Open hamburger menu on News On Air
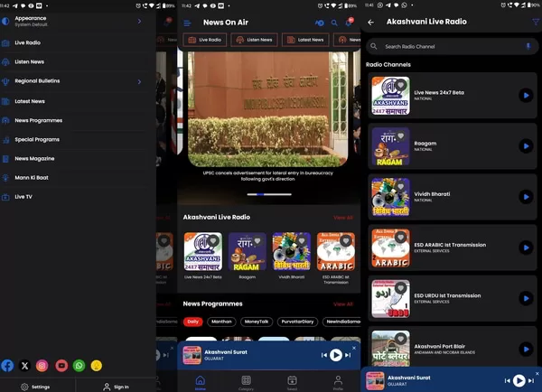This screenshot has width=542, height=392. 187,23
